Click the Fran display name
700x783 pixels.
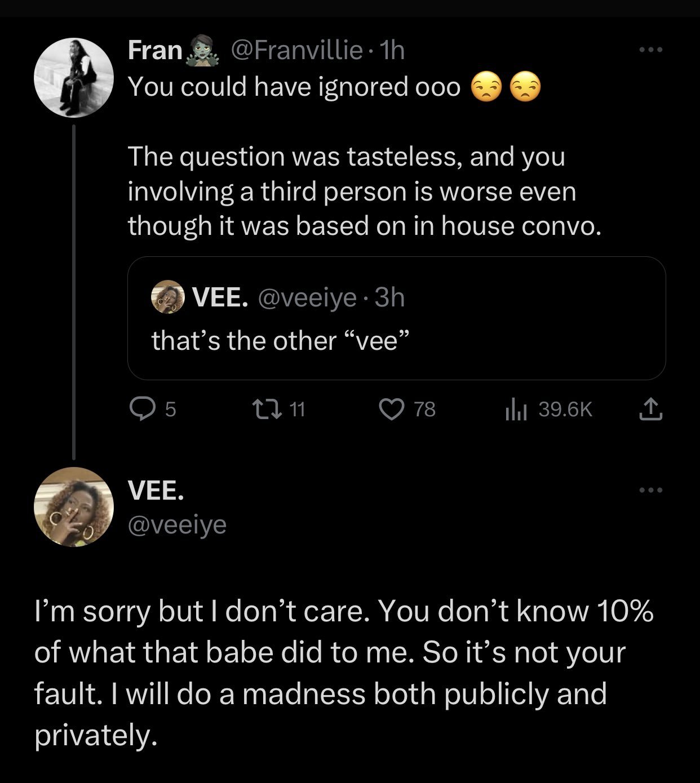pyautogui.click(x=155, y=51)
